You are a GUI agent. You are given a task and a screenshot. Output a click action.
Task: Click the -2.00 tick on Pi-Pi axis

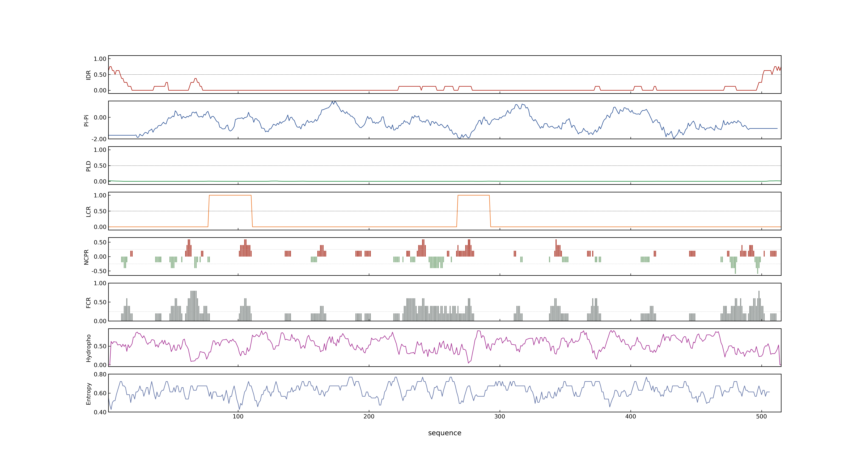[x=99, y=139]
